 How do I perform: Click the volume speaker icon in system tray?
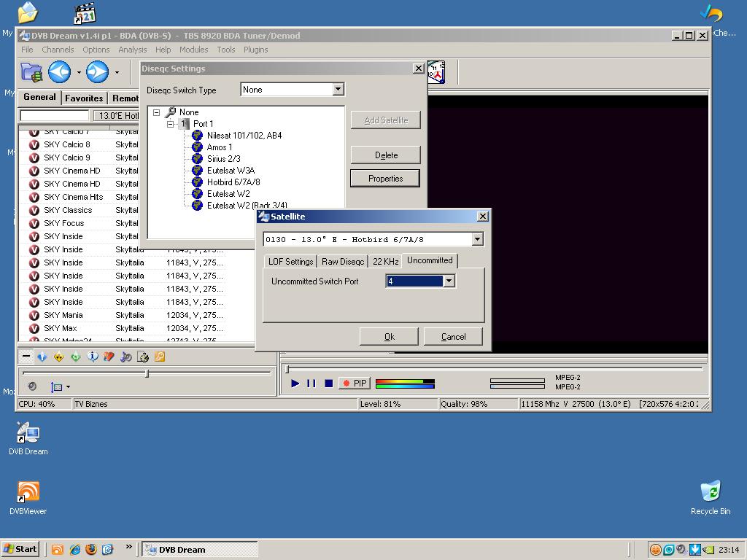(x=682, y=550)
